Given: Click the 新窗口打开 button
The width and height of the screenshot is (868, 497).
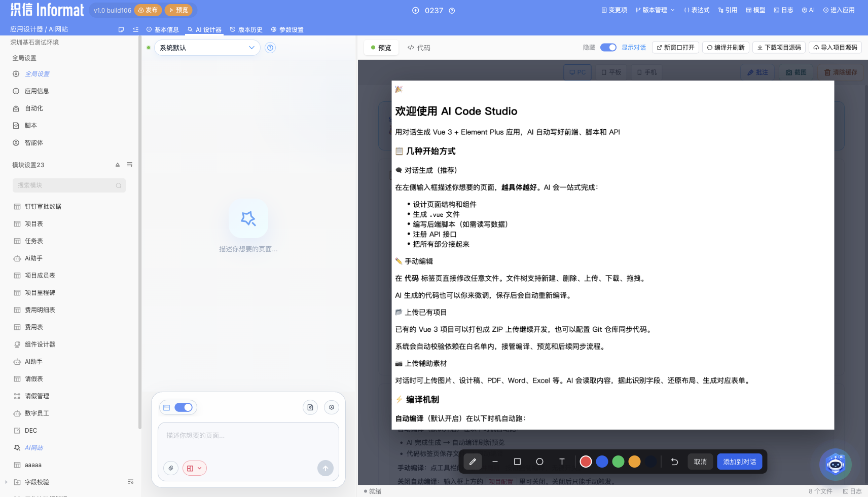Looking at the screenshot, I should coord(675,48).
